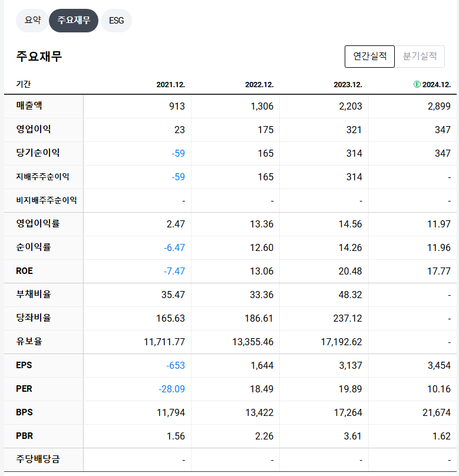This screenshot has width=459, height=476.
Task: Click net margin 12.60
Action: pyautogui.click(x=262, y=247)
